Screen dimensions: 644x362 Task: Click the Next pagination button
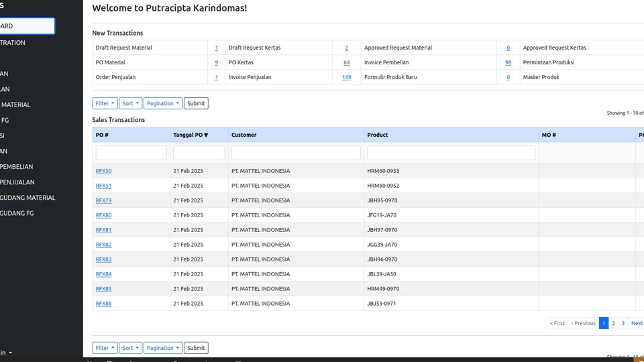(x=636, y=323)
